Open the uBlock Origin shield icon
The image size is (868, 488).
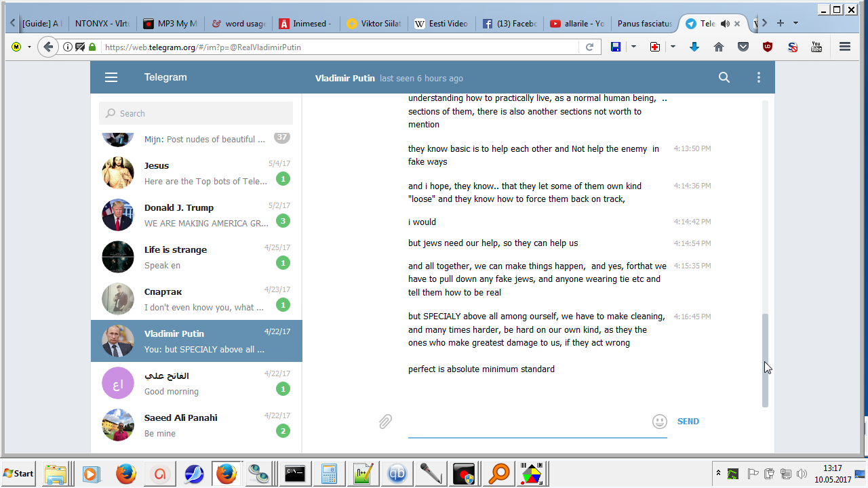pos(768,47)
